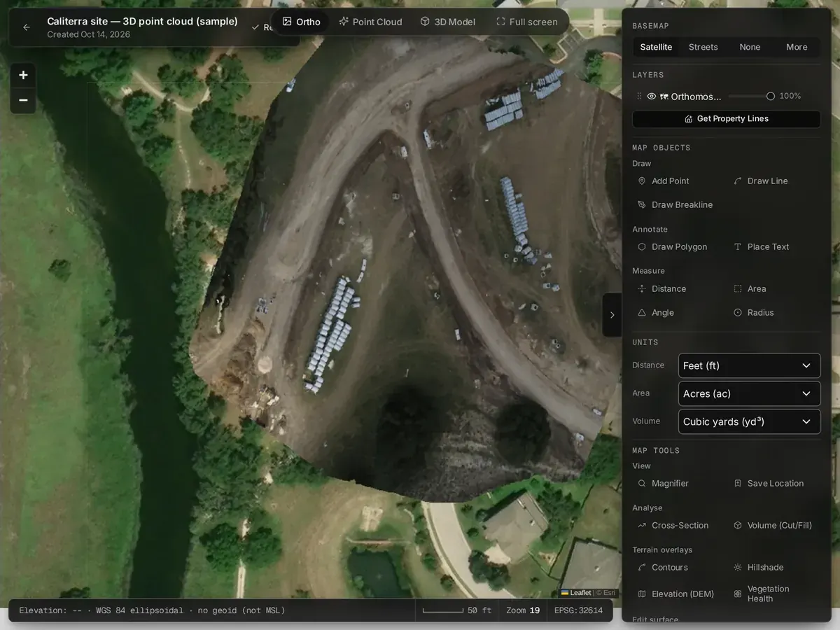Select the Satellite basemap
Viewport: 840px width, 630px height.
coord(656,47)
